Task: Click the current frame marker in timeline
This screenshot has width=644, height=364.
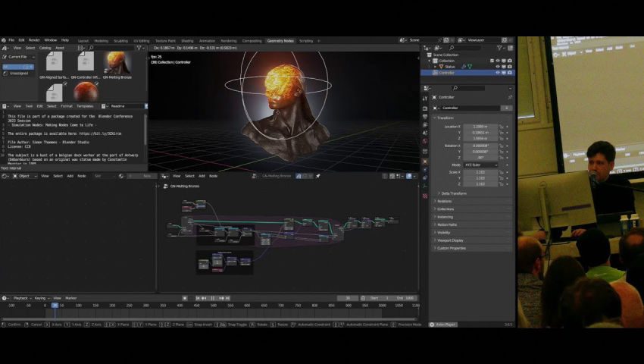Action: point(55,305)
